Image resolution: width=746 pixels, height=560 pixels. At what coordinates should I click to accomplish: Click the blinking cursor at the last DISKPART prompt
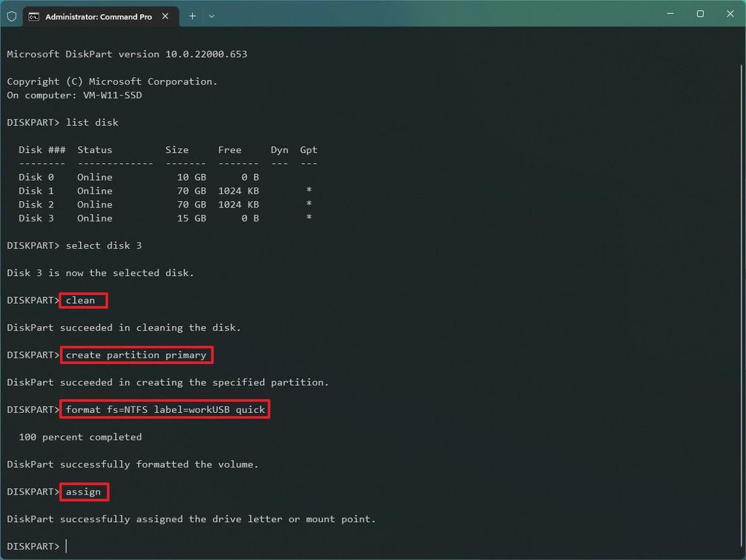[x=66, y=545]
